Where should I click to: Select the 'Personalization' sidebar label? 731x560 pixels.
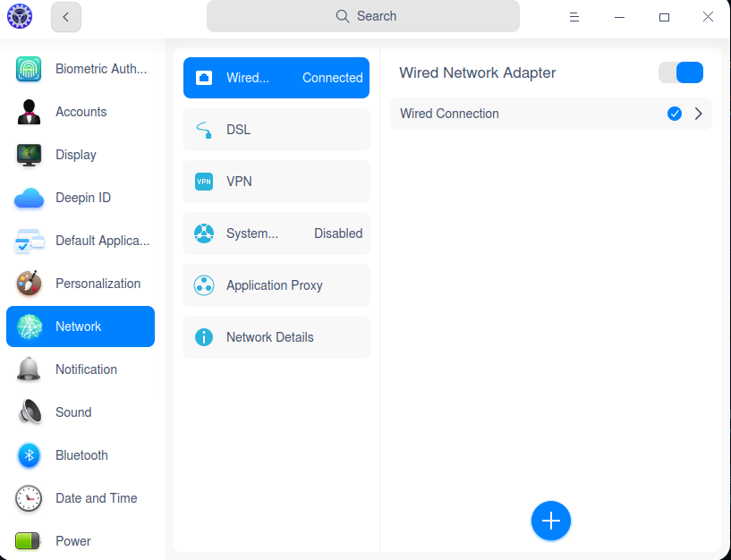[98, 284]
